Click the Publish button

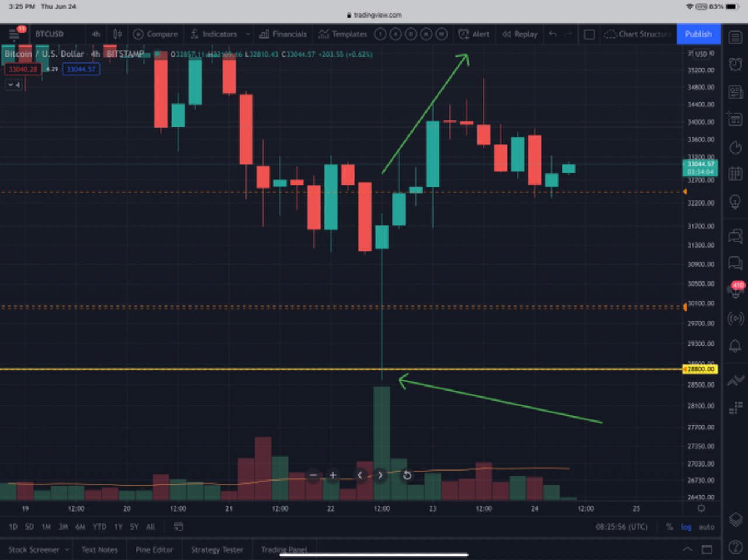(698, 34)
